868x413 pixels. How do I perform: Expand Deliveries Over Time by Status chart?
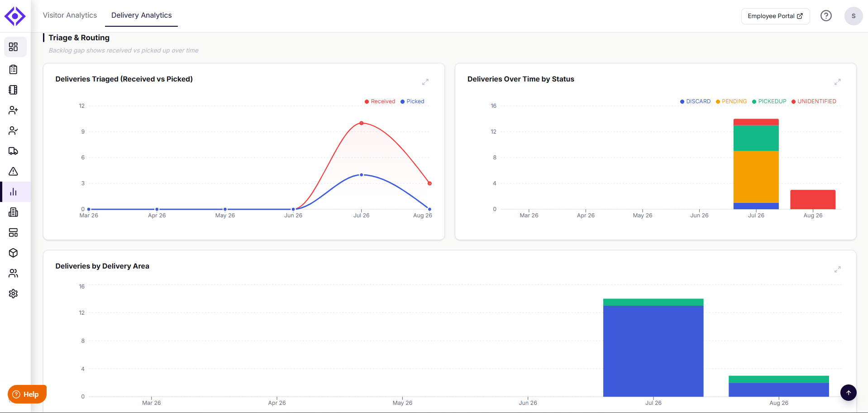(x=838, y=82)
